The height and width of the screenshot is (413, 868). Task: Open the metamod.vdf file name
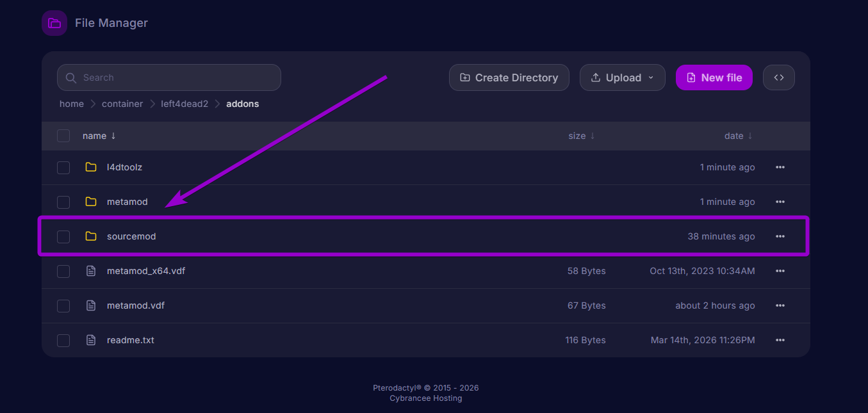(136, 305)
